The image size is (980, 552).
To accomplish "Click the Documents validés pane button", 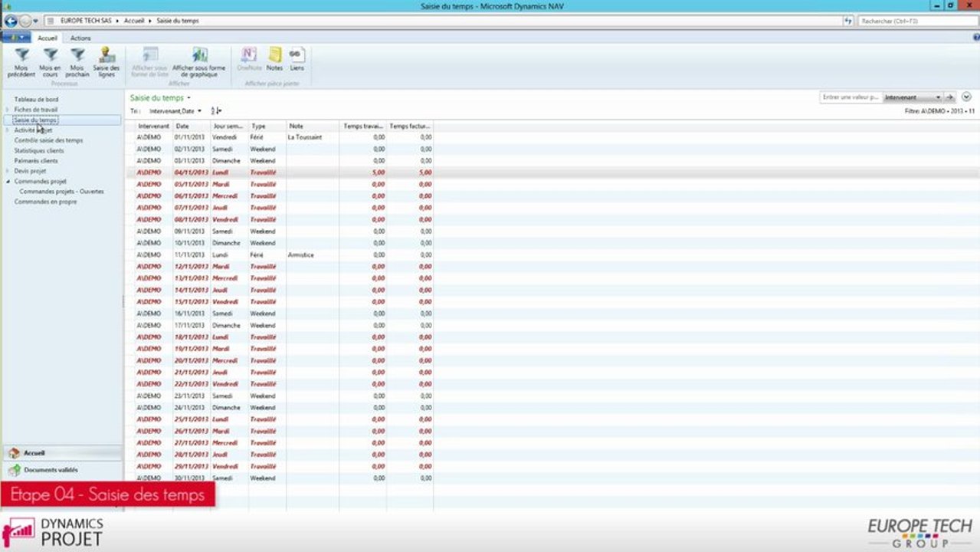I will [61, 470].
